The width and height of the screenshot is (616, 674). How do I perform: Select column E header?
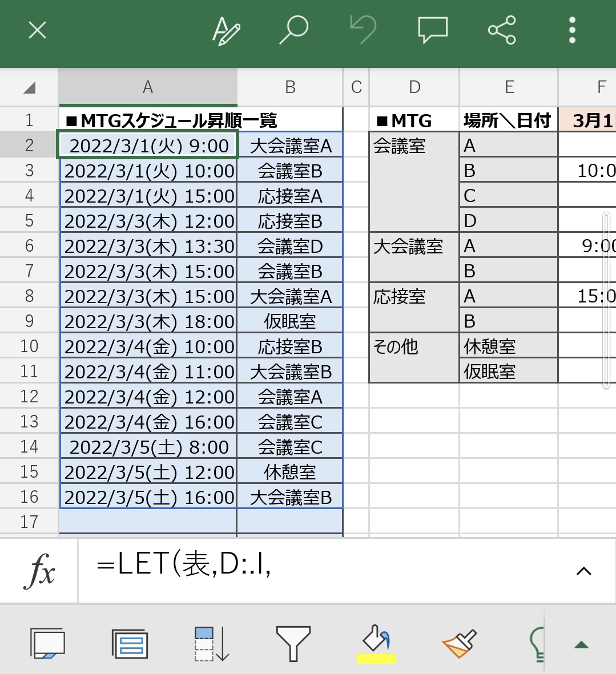pos(509,87)
